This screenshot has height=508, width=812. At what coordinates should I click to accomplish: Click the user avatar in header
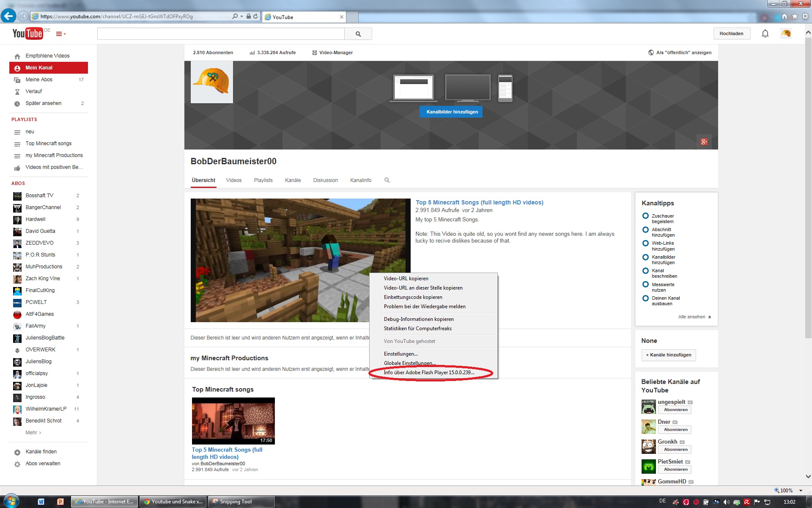785,33
